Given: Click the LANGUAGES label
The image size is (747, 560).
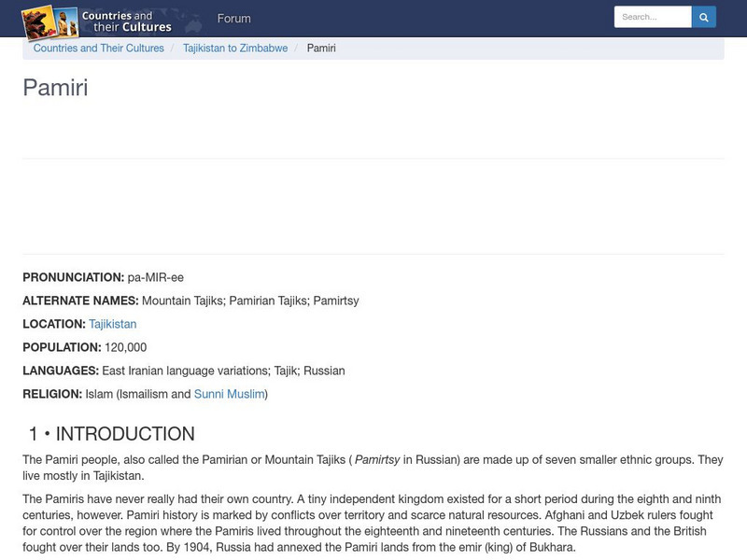Looking at the screenshot, I should pos(61,371).
